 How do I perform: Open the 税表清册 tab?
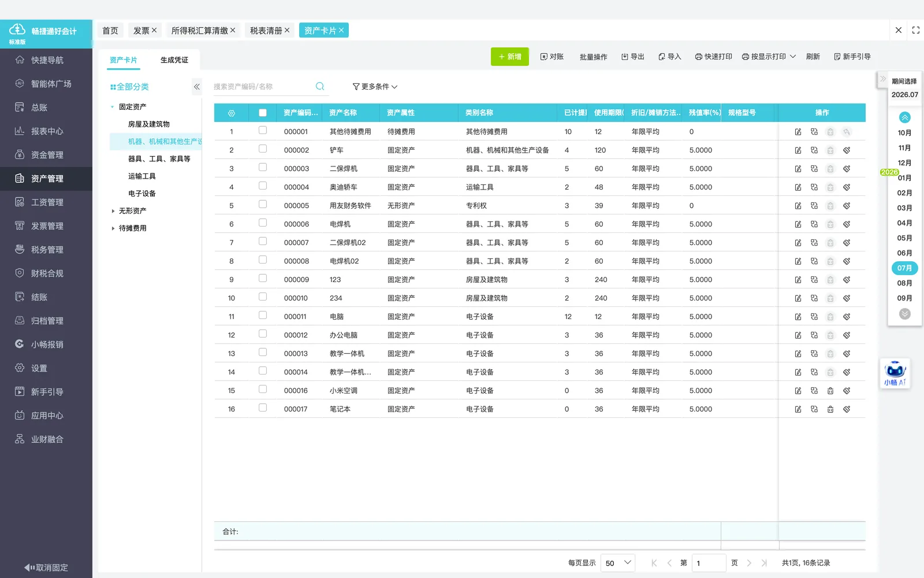click(266, 31)
